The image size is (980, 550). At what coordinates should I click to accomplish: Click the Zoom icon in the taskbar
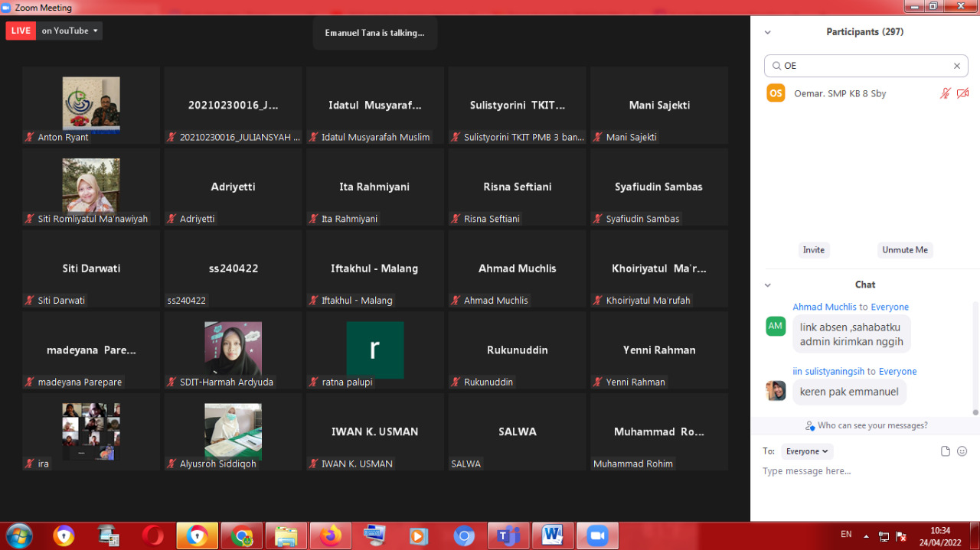[x=597, y=535]
